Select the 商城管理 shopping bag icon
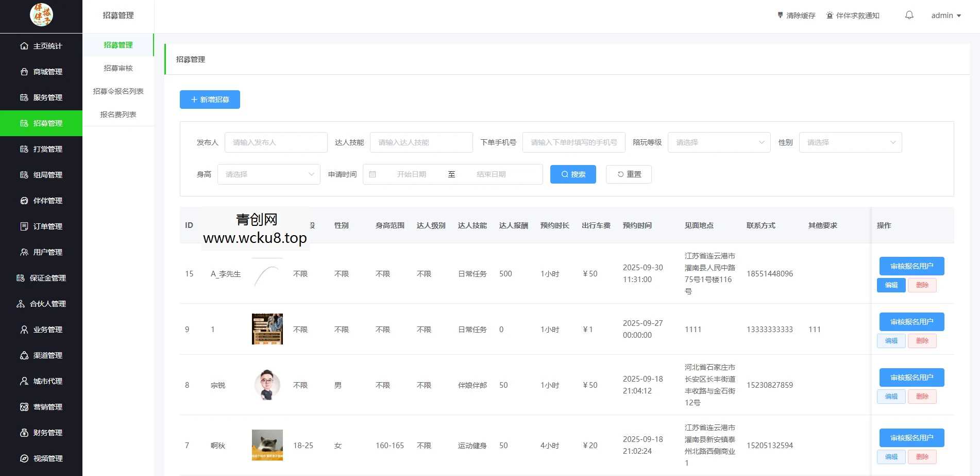 (x=24, y=72)
